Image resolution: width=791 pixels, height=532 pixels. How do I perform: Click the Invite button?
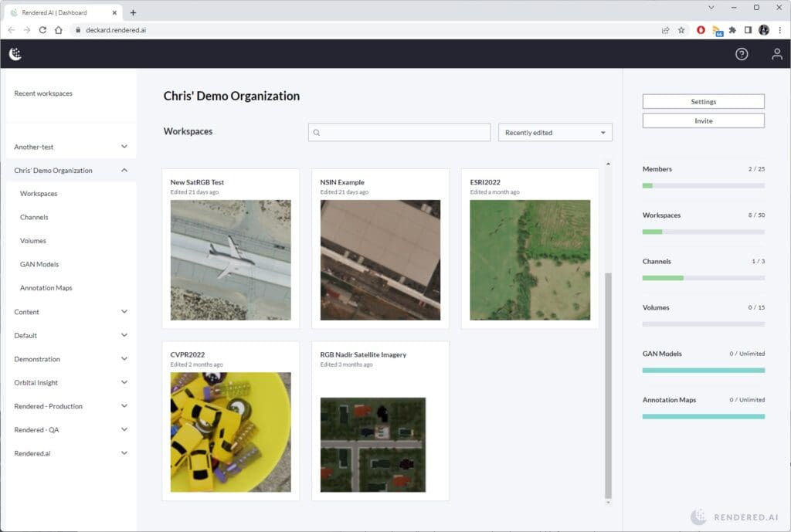pos(703,121)
